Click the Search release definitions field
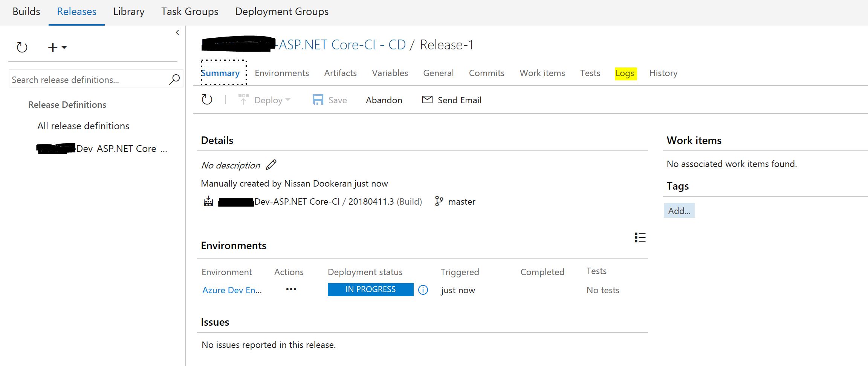This screenshot has height=366, width=868. coord(89,80)
